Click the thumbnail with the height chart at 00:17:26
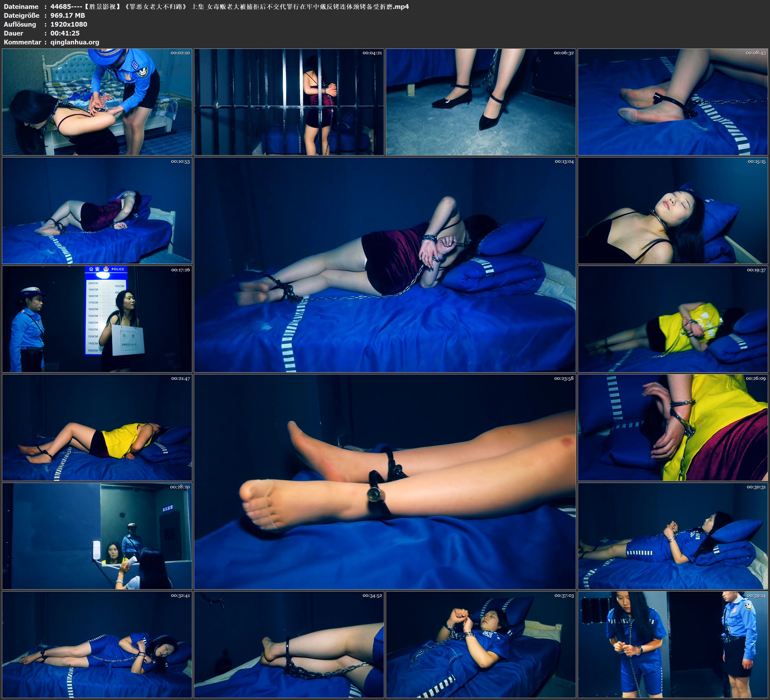The image size is (770, 700). click(97, 319)
